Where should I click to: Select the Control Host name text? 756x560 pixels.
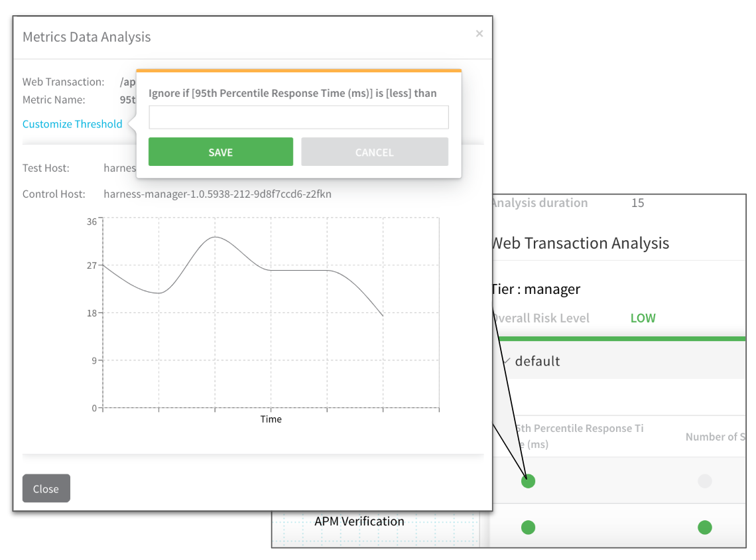[218, 194]
